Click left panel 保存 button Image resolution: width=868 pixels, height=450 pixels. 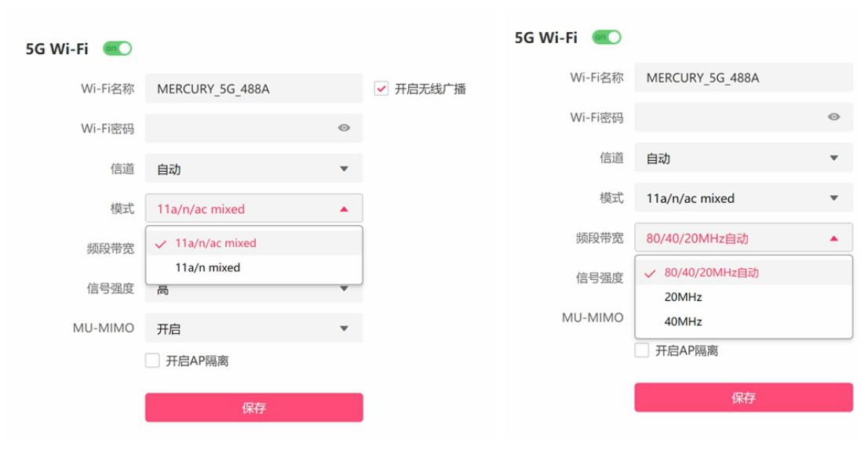pos(253,408)
